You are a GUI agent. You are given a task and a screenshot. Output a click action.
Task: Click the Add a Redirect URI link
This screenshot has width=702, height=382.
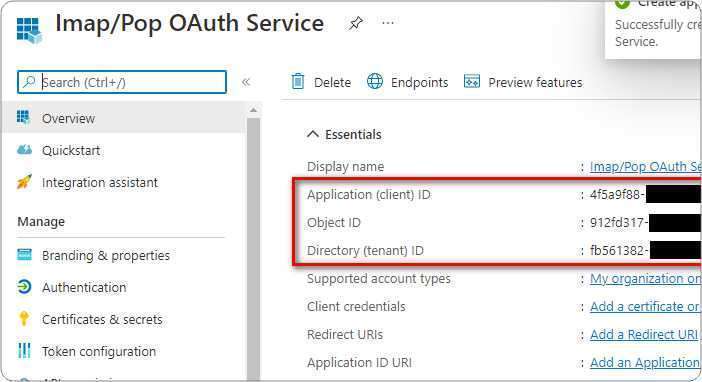coord(644,335)
